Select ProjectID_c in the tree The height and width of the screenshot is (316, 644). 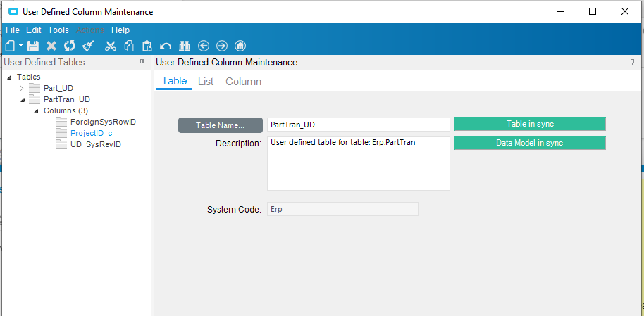coord(91,134)
